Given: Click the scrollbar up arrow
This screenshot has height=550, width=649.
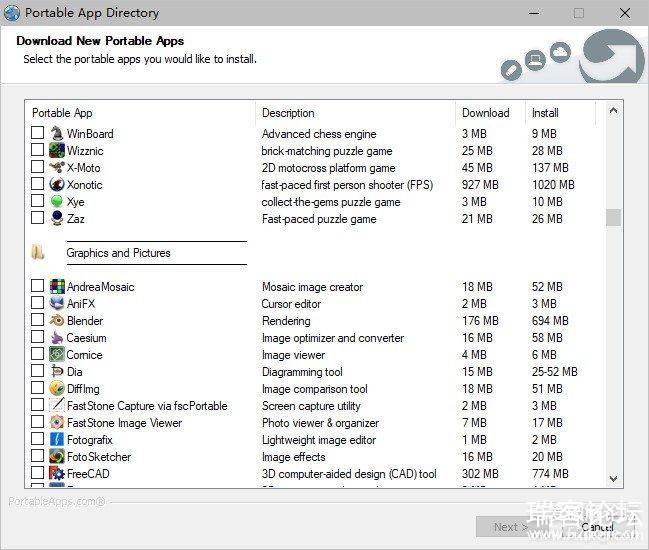Looking at the screenshot, I should click(x=613, y=110).
